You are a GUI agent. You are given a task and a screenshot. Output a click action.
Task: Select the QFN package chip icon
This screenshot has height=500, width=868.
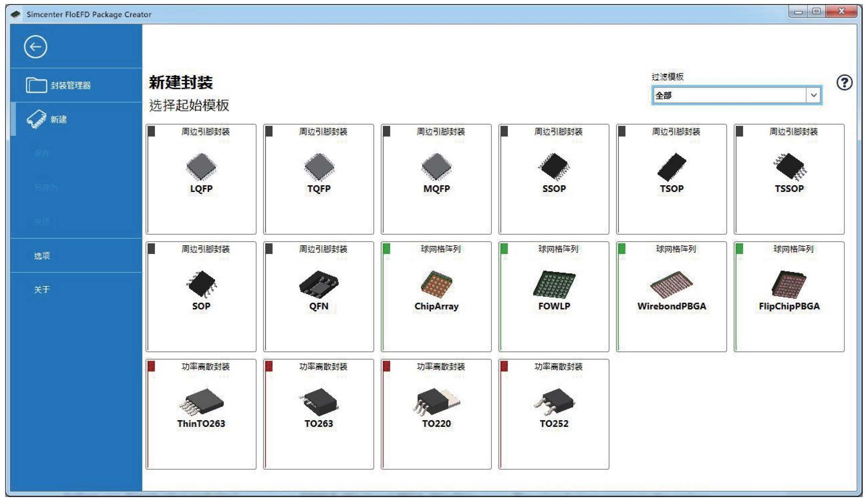(x=319, y=284)
